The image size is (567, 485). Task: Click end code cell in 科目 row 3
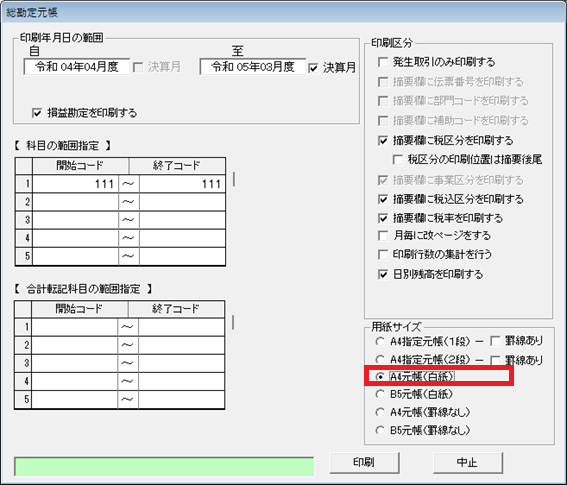(182, 220)
